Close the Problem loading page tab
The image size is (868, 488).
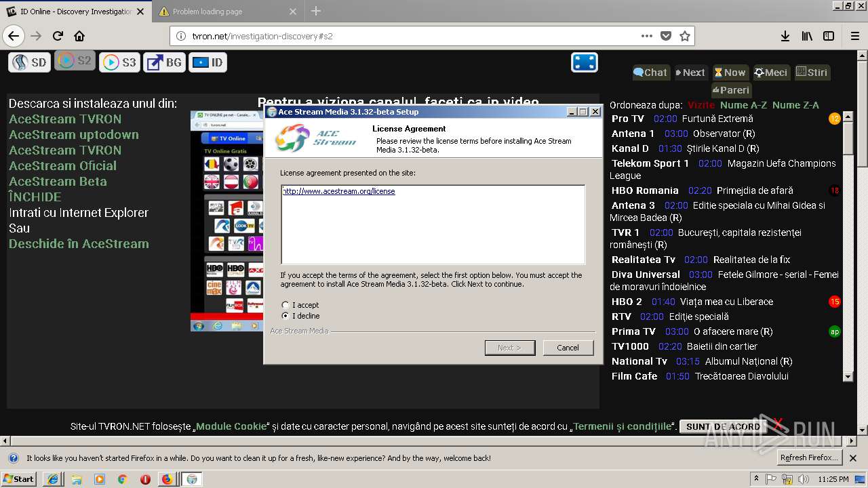(x=293, y=12)
